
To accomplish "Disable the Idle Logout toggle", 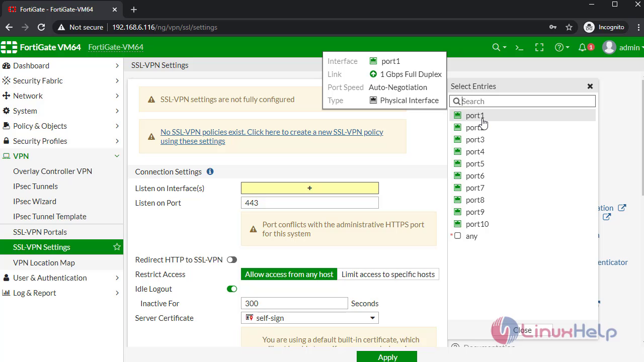I will pos(231,289).
